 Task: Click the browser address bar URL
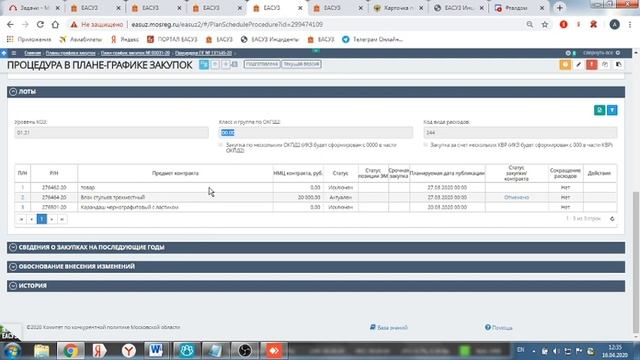[227, 24]
